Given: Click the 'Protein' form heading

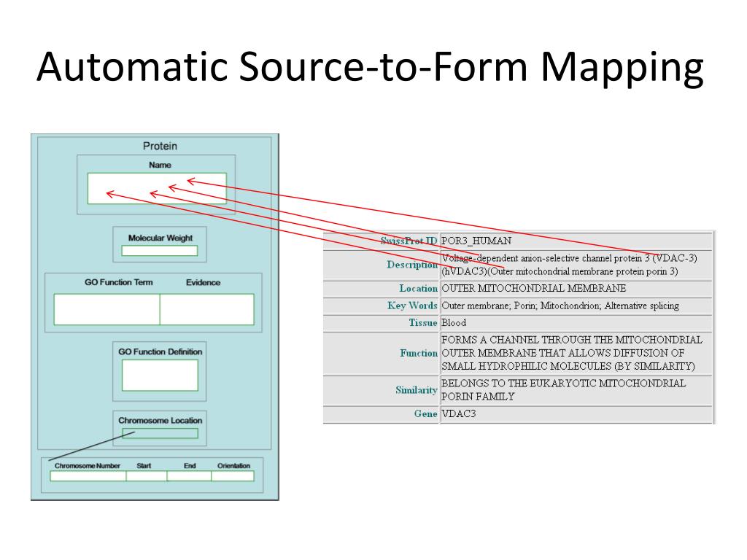Looking at the screenshot, I should tap(160, 146).
